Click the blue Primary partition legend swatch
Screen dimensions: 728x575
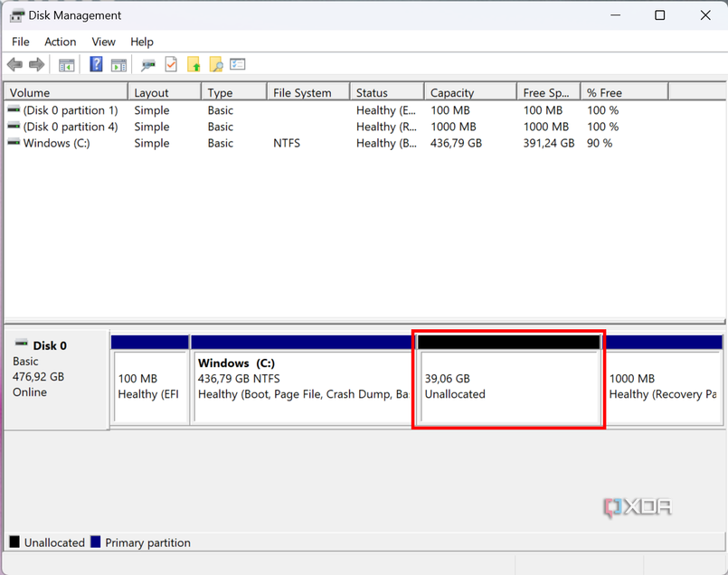(95, 542)
